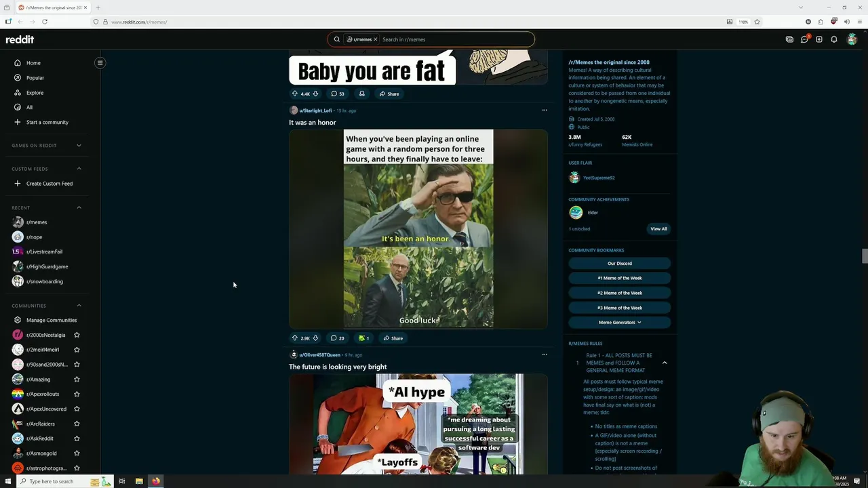
Task: Open the 53 comments on the top post
Action: point(338,94)
